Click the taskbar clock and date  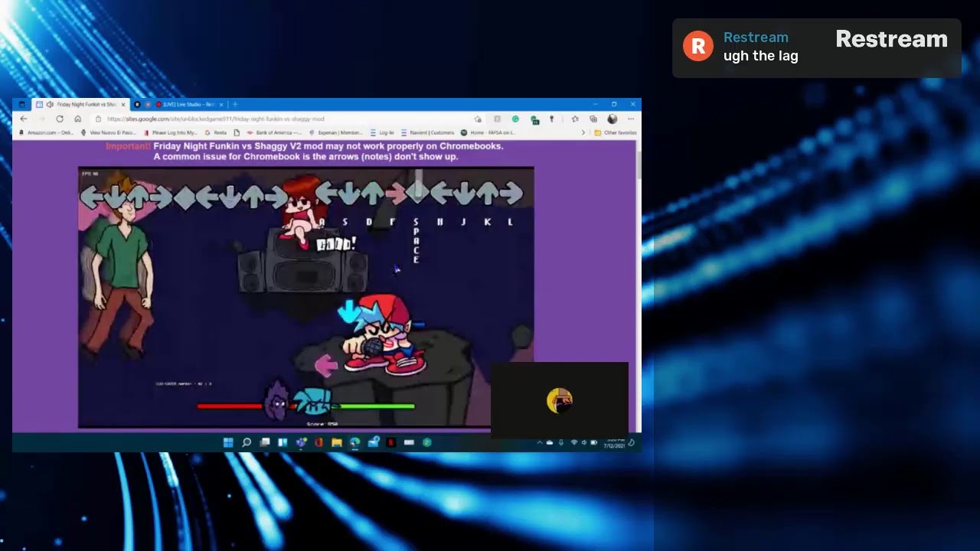615,442
